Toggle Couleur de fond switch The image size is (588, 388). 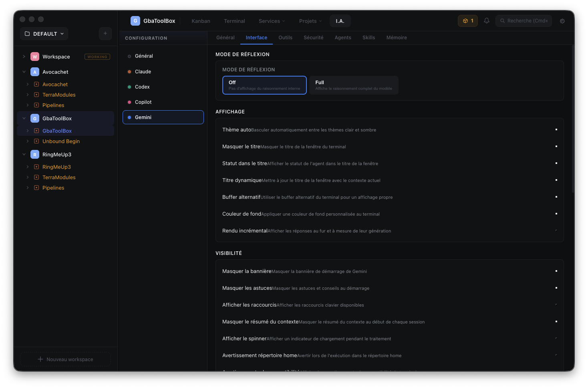coord(556,214)
